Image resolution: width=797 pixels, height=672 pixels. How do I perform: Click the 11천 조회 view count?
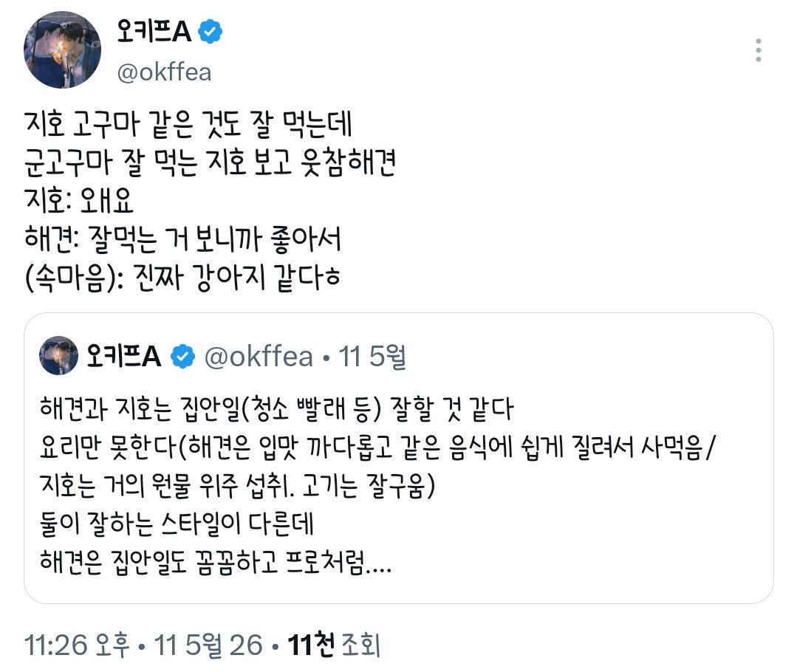(x=334, y=645)
